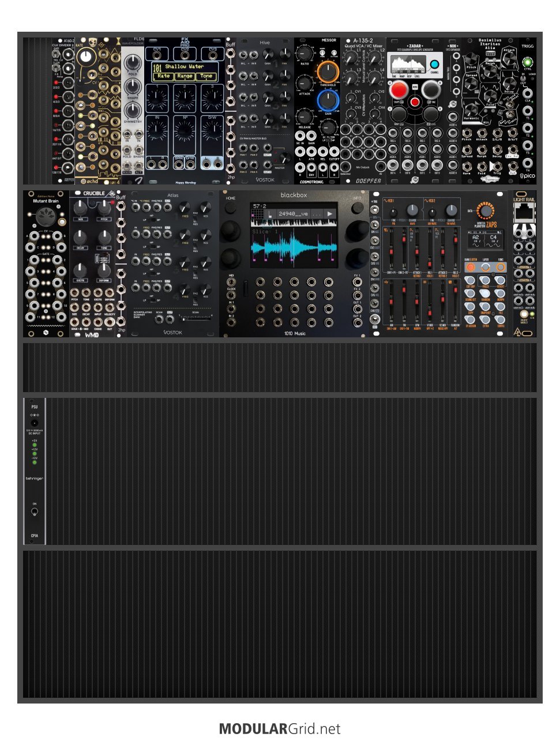Click the large black encoder B on Zadar
The height and width of the screenshot is (741, 560).
click(430, 90)
